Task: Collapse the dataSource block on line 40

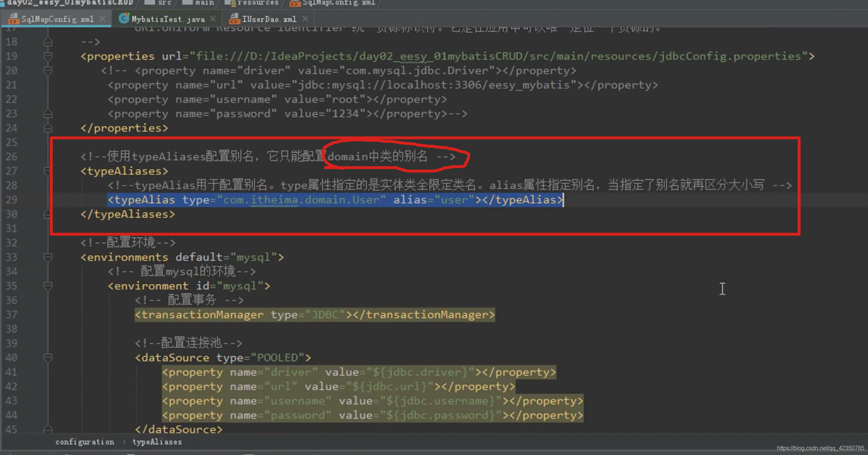Action: click(48, 358)
